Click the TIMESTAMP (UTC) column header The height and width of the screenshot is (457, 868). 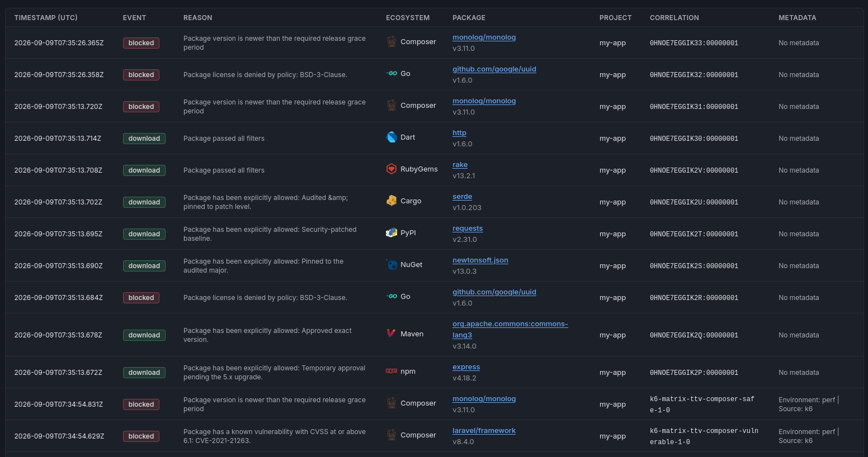pos(46,18)
